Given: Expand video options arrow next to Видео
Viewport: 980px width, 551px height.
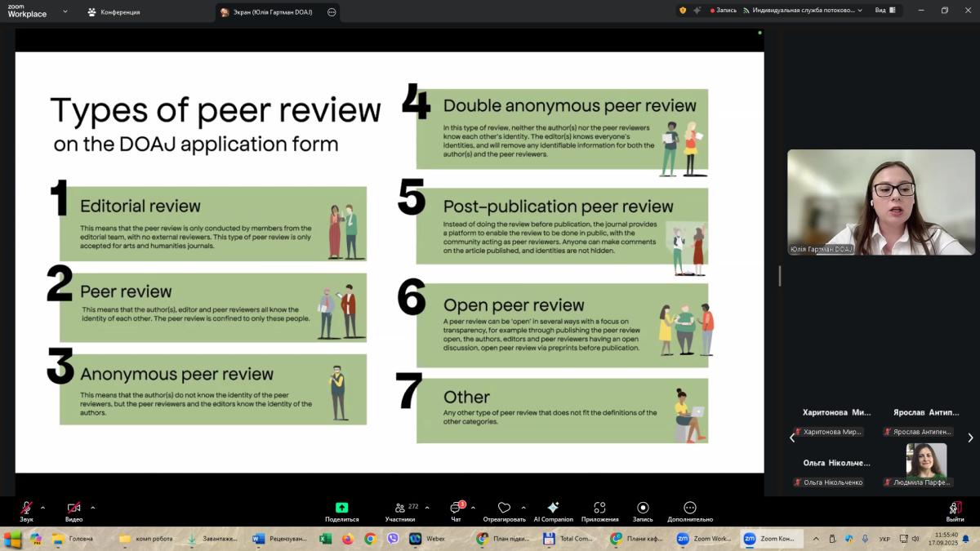Looking at the screenshot, I should (93, 508).
